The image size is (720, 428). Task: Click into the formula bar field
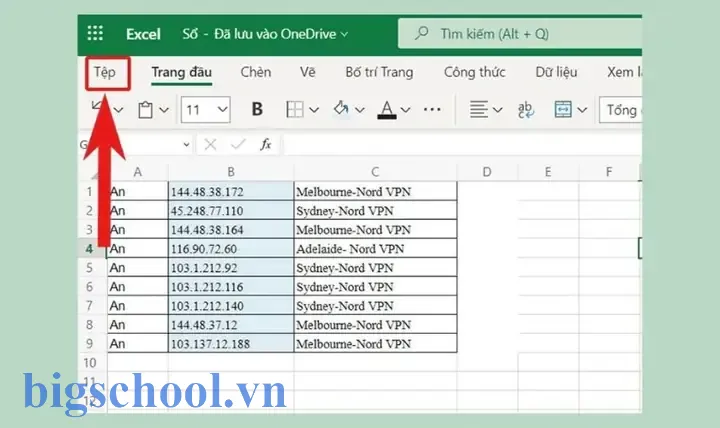coord(462,145)
